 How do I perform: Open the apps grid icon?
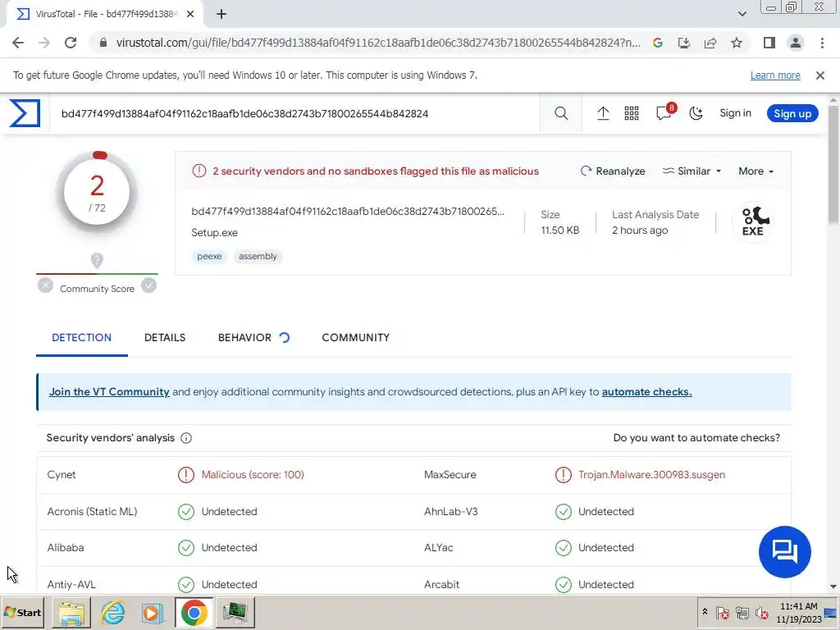click(632, 113)
